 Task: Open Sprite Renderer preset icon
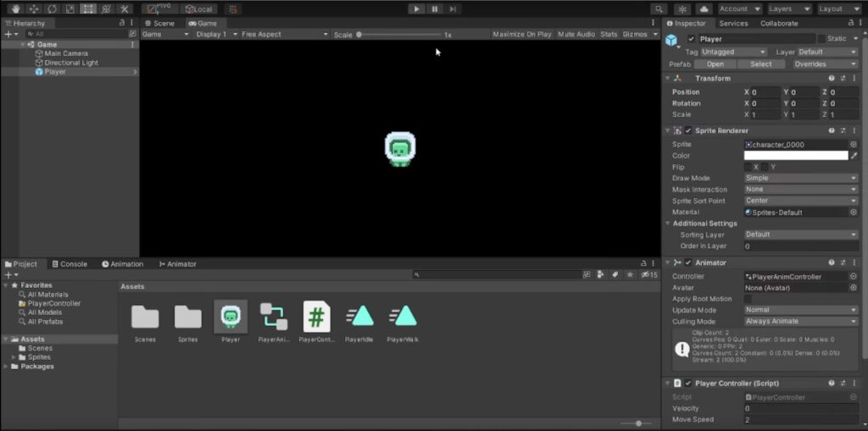point(843,131)
